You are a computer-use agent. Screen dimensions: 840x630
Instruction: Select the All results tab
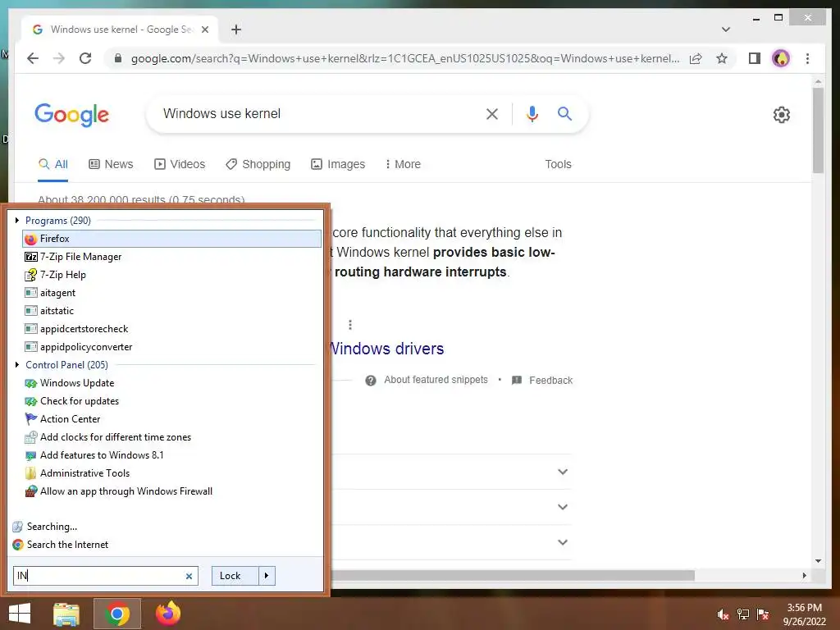(x=53, y=164)
